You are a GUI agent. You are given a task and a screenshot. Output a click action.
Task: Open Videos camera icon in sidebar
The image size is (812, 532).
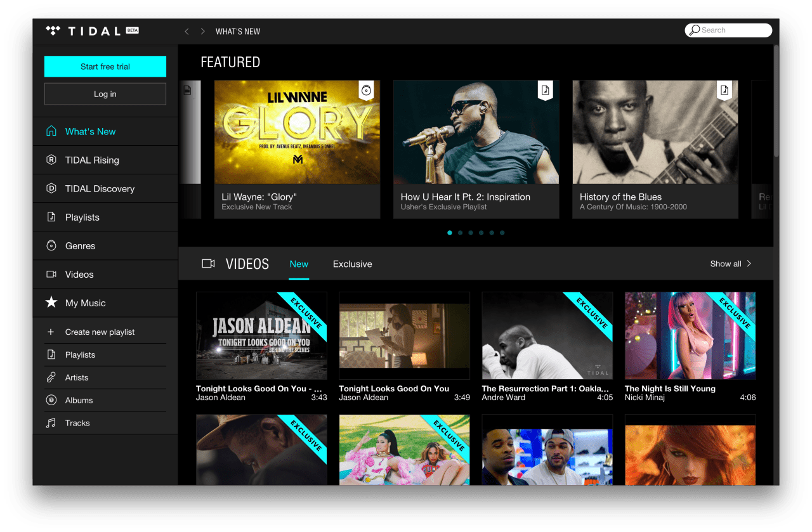pos(51,274)
